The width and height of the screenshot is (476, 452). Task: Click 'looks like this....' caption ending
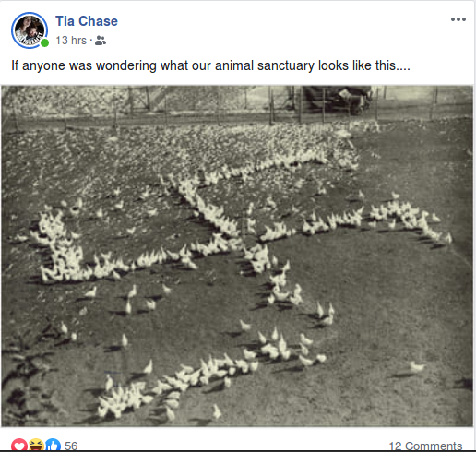pyautogui.click(x=364, y=65)
